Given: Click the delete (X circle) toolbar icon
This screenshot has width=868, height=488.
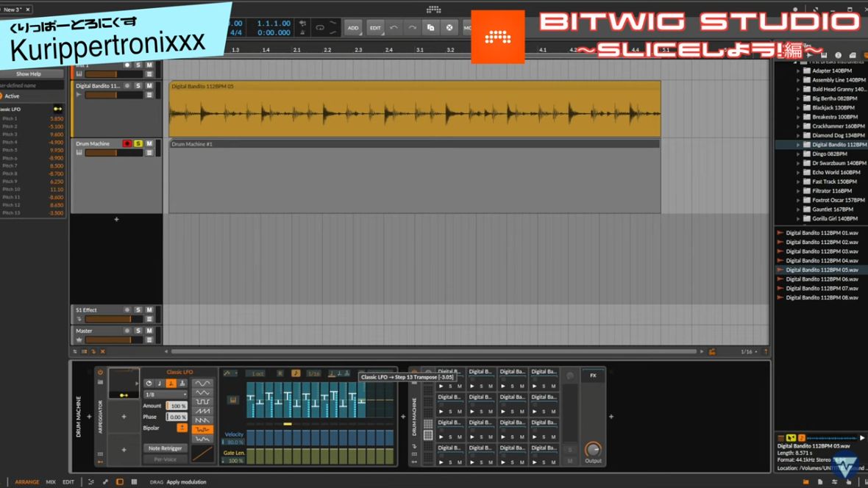Looking at the screenshot, I should click(x=449, y=27).
